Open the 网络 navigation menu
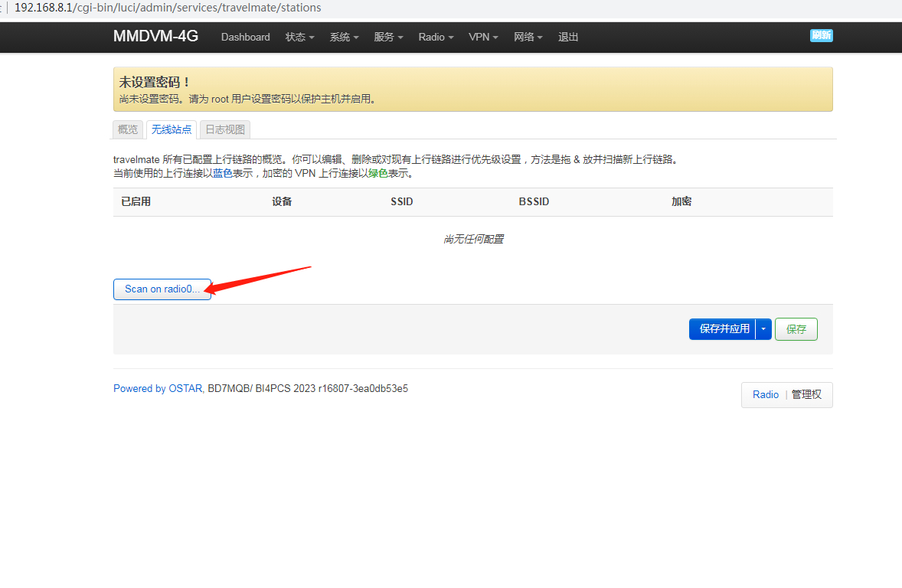The image size is (902, 588). [528, 38]
